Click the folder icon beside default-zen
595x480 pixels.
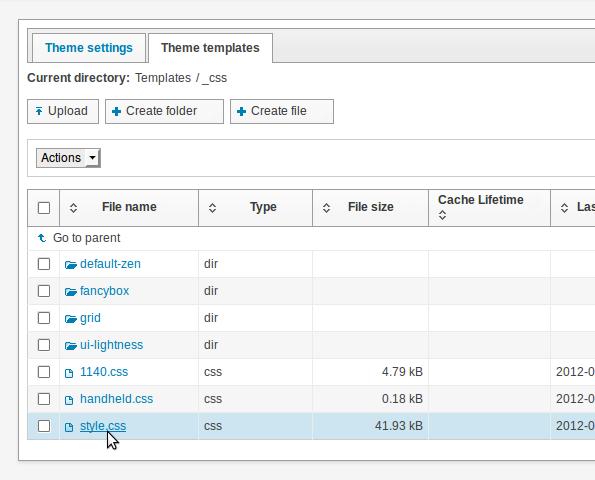click(x=71, y=264)
